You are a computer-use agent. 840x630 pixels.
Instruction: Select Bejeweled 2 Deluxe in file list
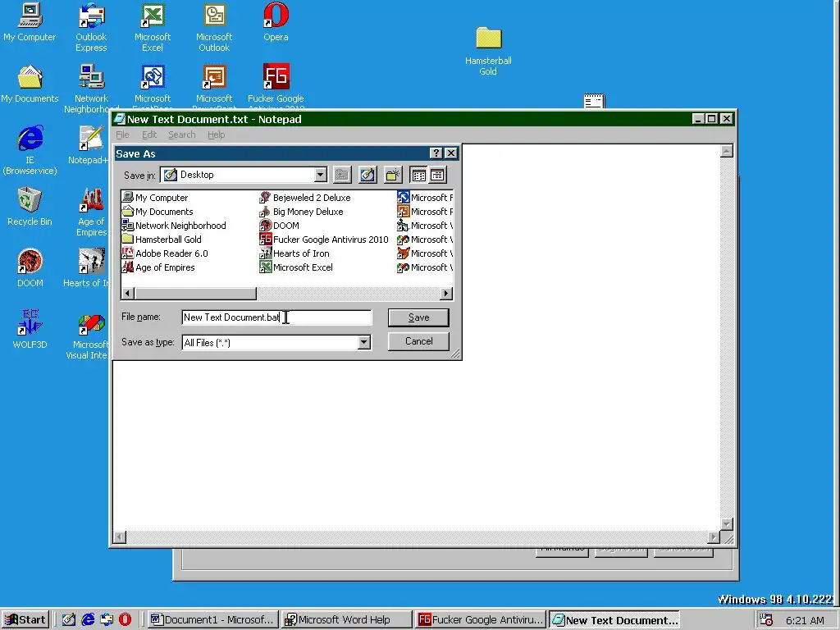tap(305, 198)
